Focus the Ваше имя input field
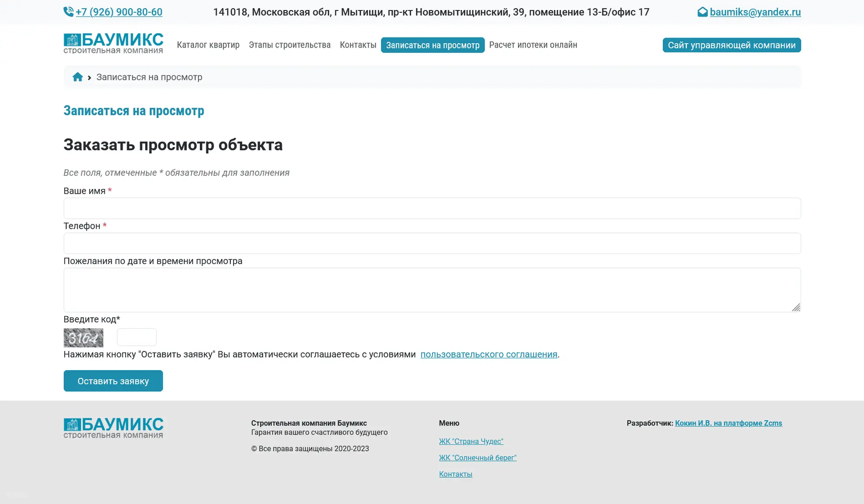This screenshot has height=504, width=864. 432,209
